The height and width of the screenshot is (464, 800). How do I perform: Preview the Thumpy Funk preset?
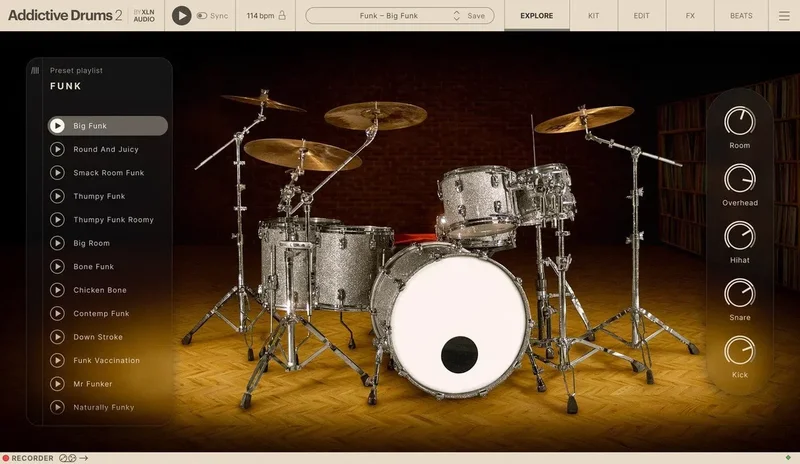[x=57, y=196]
